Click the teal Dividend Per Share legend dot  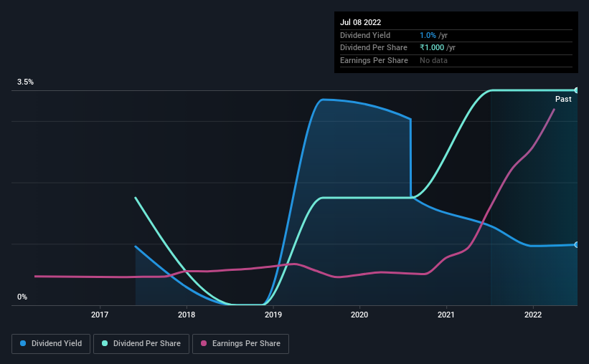point(105,343)
